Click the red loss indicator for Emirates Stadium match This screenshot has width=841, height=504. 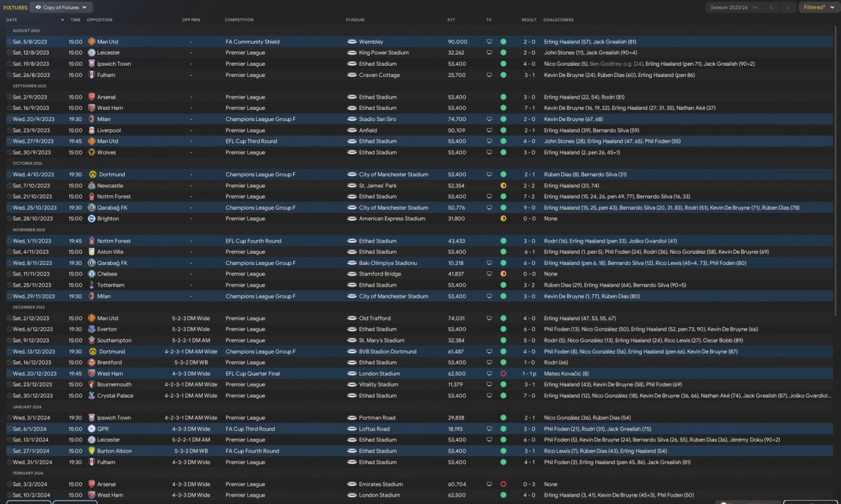(503, 484)
